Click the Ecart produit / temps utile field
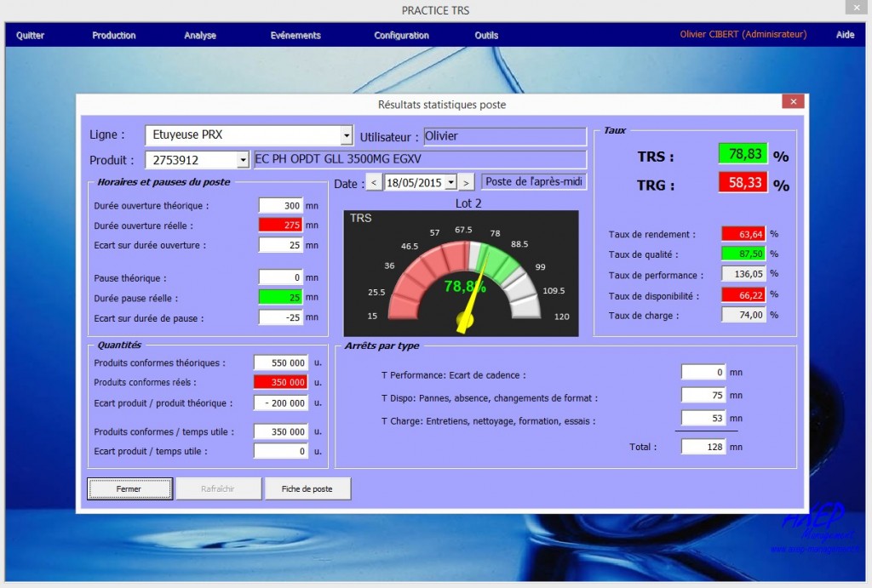872x588 pixels. tap(281, 451)
